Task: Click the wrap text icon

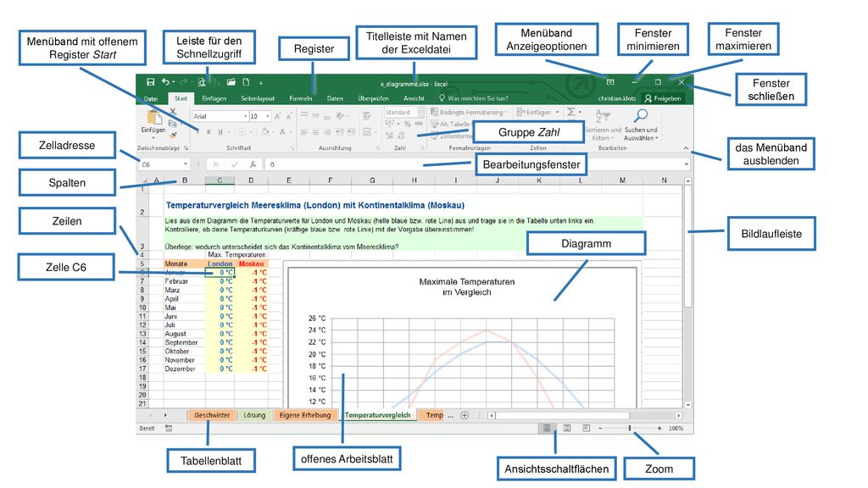Action: 366,115
